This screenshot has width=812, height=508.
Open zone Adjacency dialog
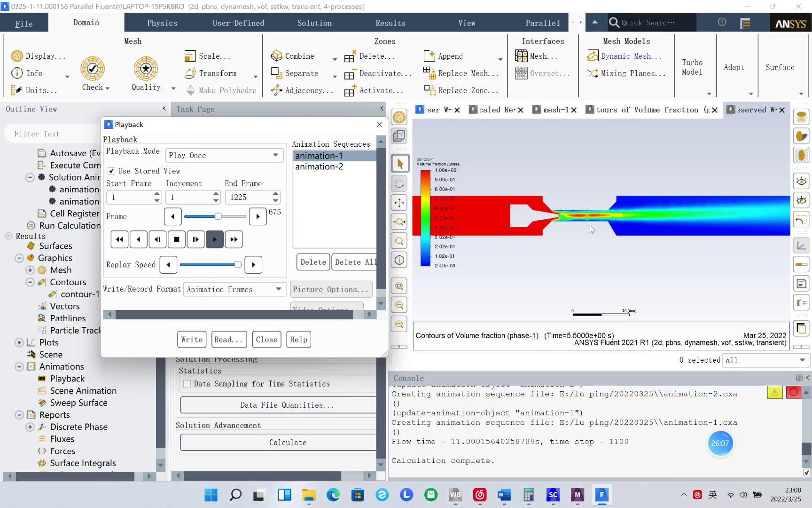tap(302, 90)
